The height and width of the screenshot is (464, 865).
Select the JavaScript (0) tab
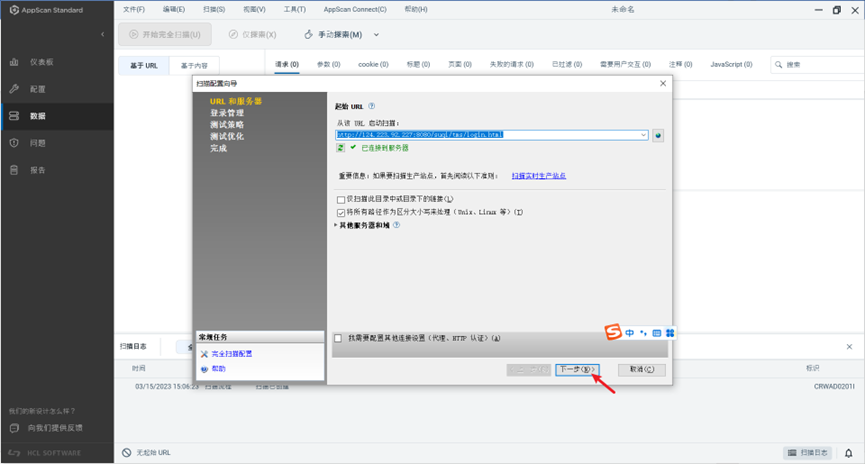tap(731, 65)
